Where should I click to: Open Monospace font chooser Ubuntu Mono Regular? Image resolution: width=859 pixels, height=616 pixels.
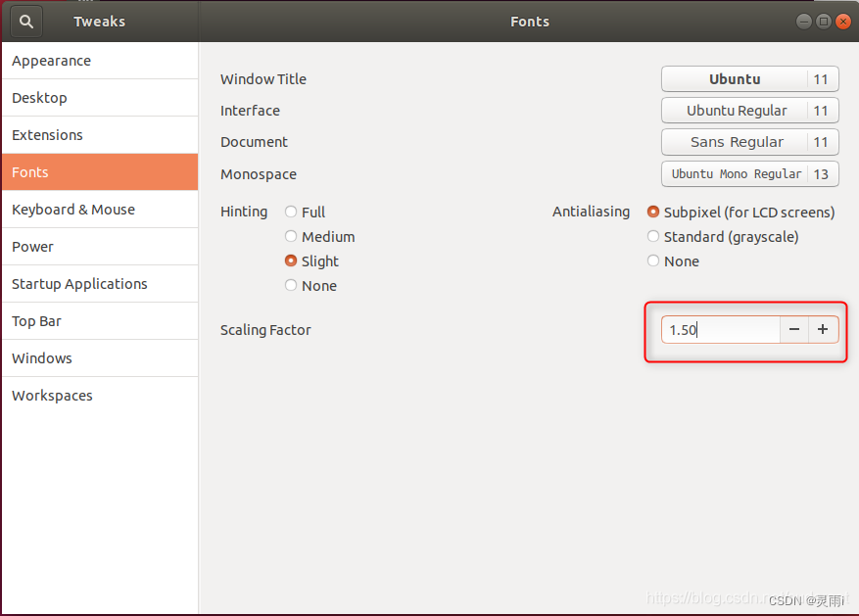(x=750, y=174)
